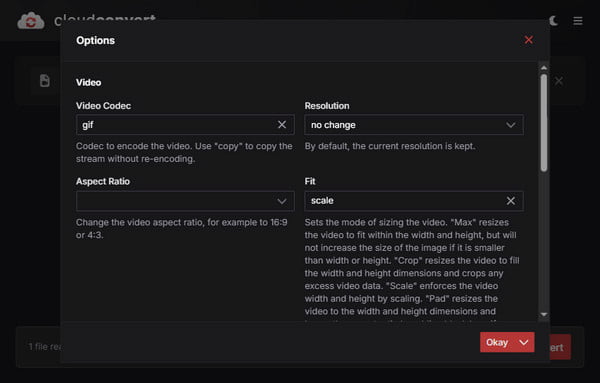Toggle dark mode moon icon
Image resolution: width=600 pixels, height=383 pixels.
click(x=553, y=21)
